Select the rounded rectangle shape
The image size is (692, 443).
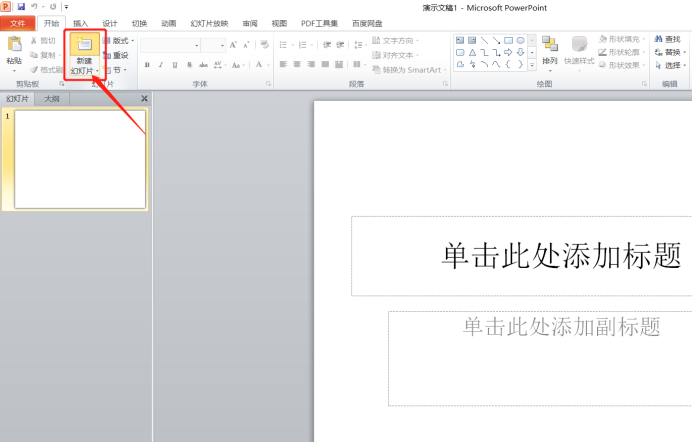point(460,53)
